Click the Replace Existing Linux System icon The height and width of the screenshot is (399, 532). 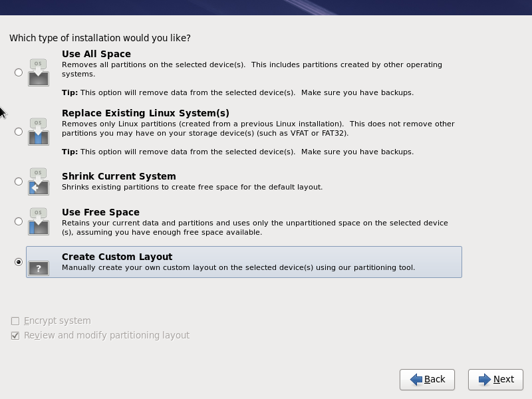point(39,132)
